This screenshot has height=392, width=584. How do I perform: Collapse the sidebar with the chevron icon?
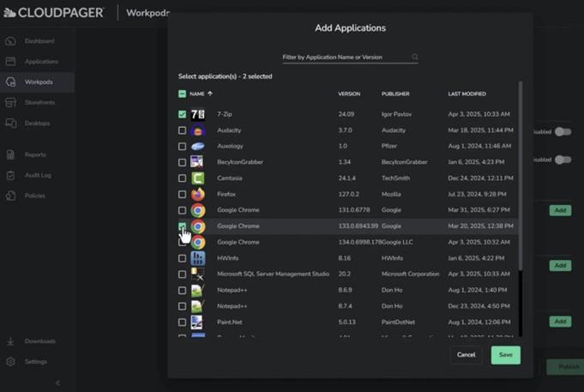pos(57,383)
